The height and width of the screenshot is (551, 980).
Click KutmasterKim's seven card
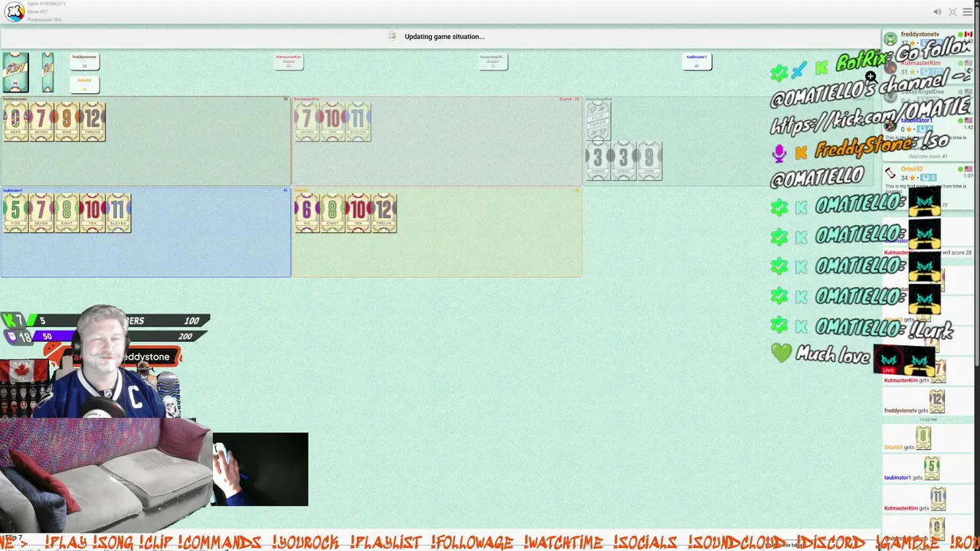tap(307, 122)
